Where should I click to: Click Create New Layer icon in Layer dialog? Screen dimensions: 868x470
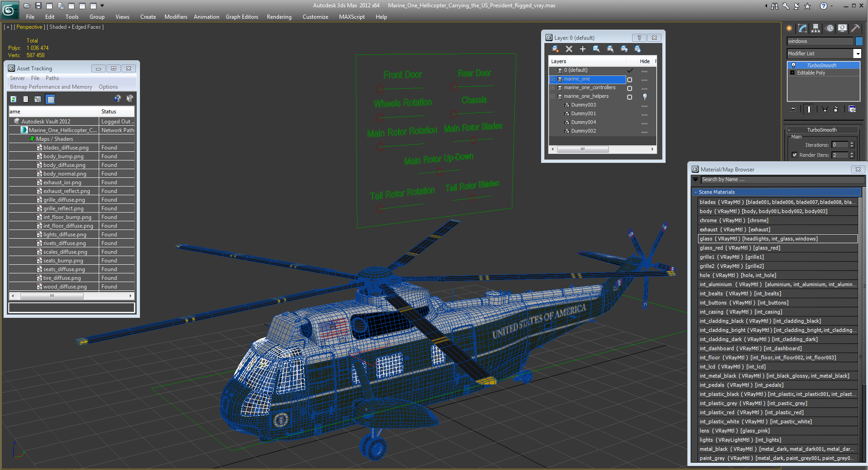tap(555, 49)
